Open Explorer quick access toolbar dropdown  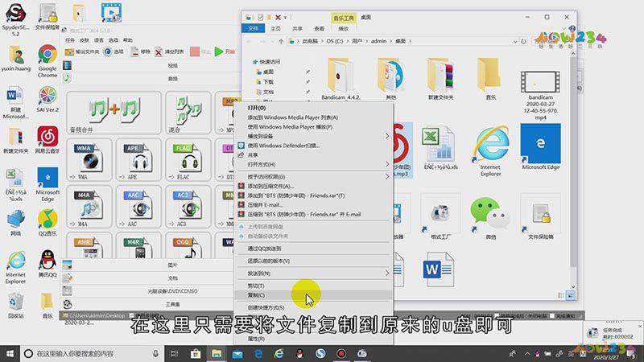[286, 17]
